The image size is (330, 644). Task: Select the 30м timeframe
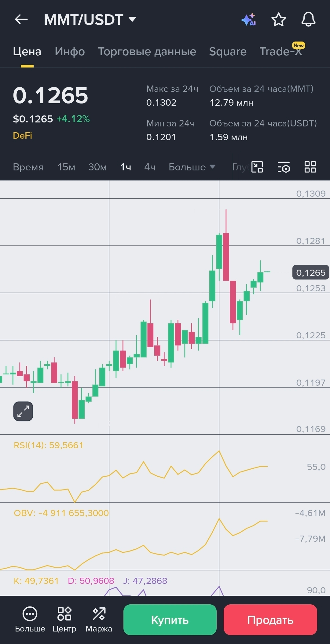click(x=97, y=167)
